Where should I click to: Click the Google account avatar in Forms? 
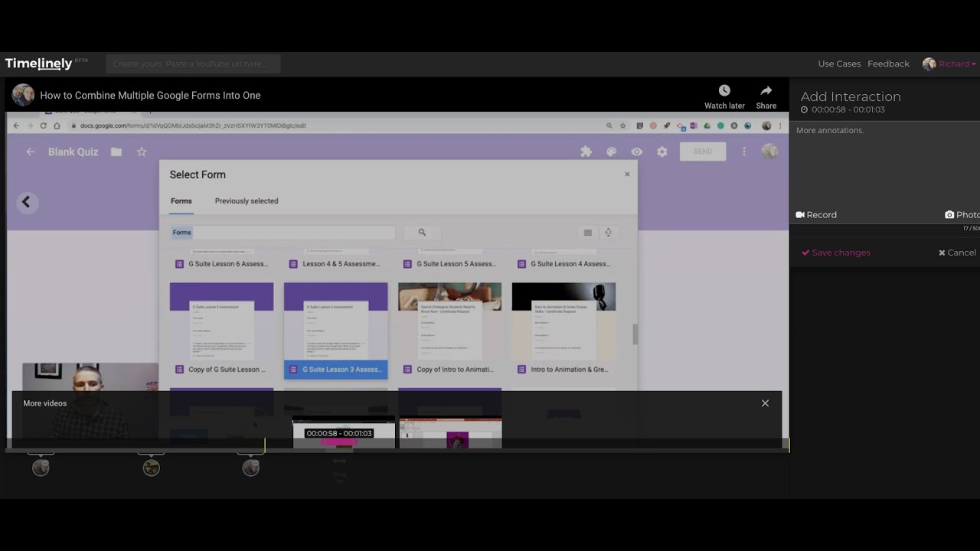coord(769,152)
